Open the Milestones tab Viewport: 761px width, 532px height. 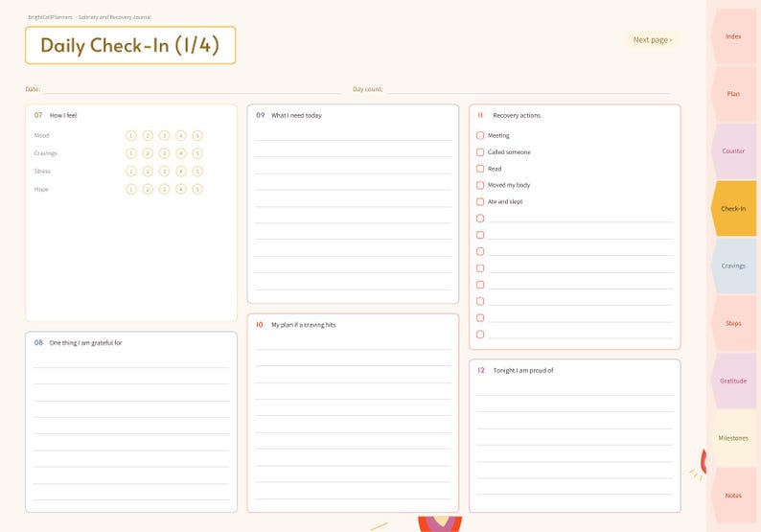733,438
